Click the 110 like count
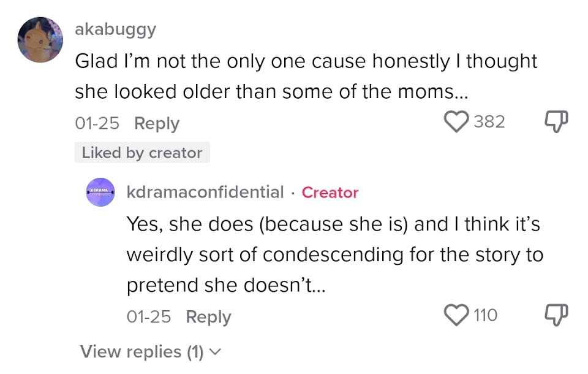Screen dimensions: 588x374 click(x=485, y=315)
